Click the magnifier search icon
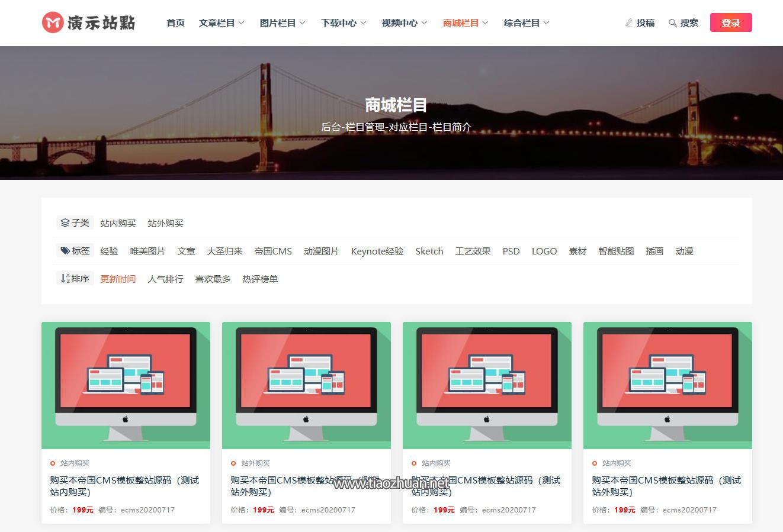The width and height of the screenshot is (783, 532). (x=672, y=23)
